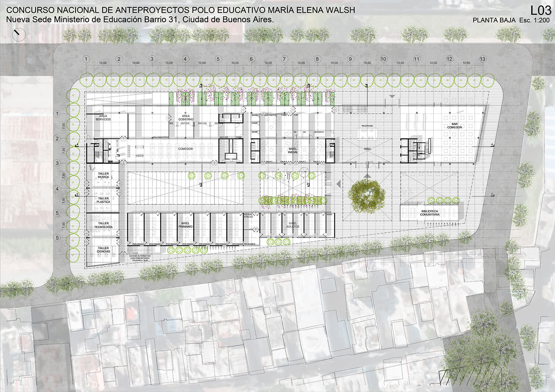Click the TALLER CIENCIAS room label
This screenshot has height=392, width=555.
(103, 250)
